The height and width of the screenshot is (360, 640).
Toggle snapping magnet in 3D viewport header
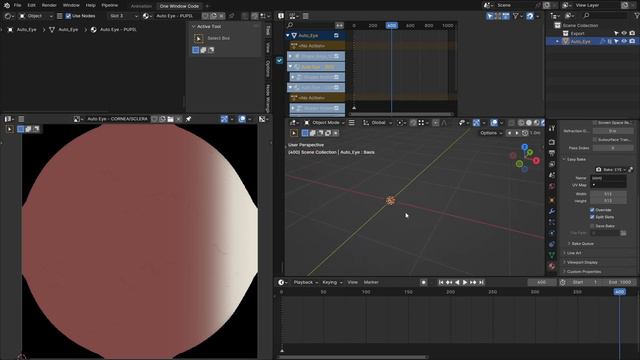click(413, 123)
